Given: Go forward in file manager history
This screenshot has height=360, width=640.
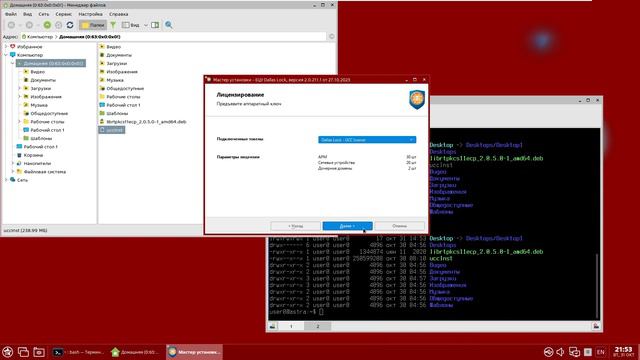Looking at the screenshot, I should [29, 25].
